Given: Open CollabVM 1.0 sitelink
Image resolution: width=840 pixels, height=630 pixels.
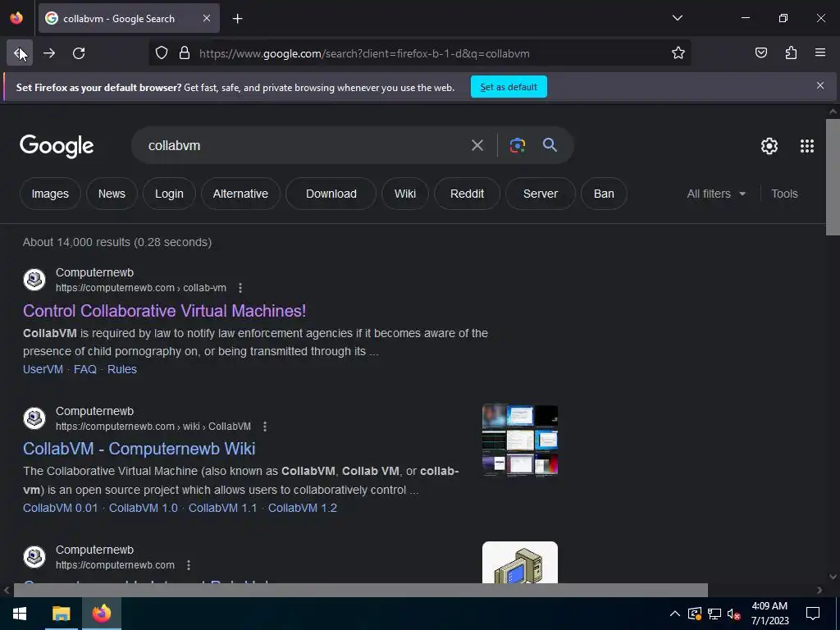Looking at the screenshot, I should pos(143,508).
